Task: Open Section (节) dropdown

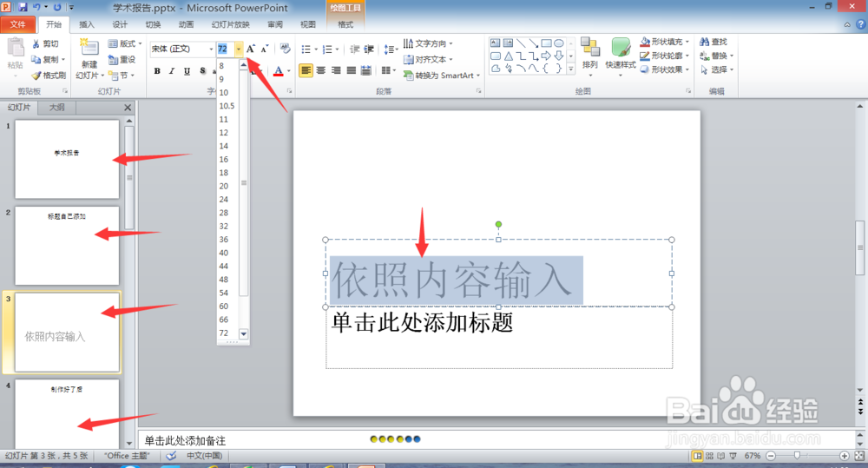Action: 122,76
